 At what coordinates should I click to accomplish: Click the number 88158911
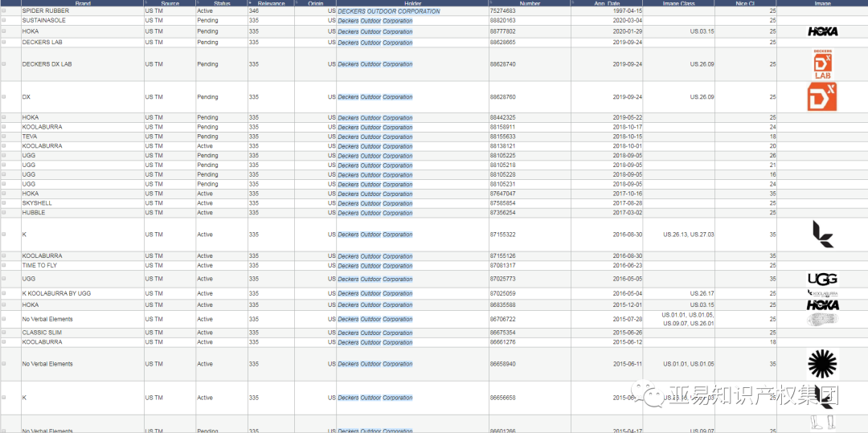pyautogui.click(x=502, y=127)
